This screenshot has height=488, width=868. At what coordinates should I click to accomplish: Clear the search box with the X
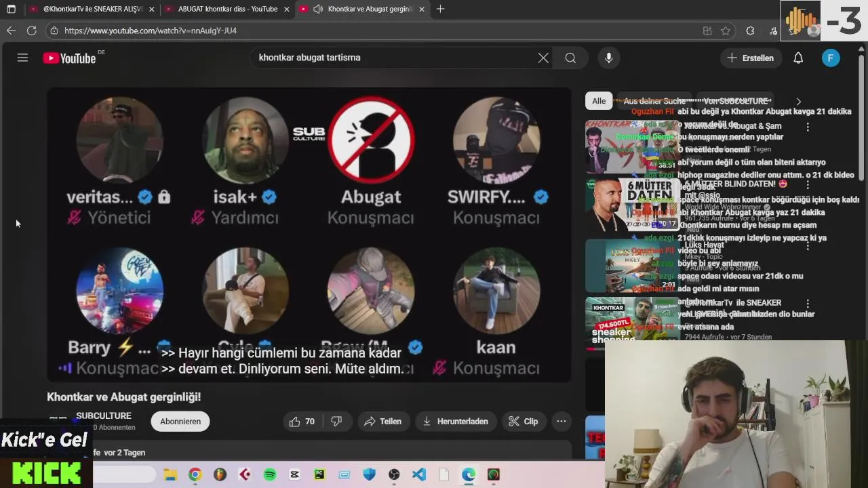(543, 58)
